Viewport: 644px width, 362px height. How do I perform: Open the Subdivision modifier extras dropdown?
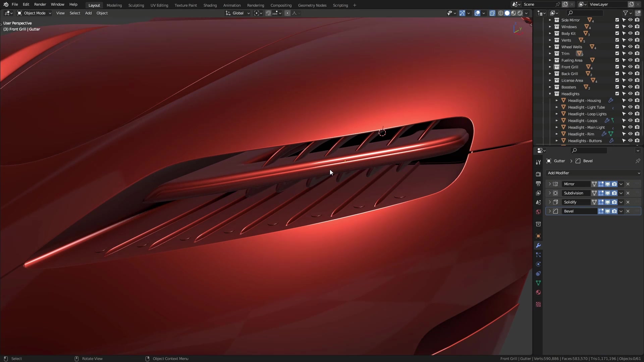coord(621,193)
